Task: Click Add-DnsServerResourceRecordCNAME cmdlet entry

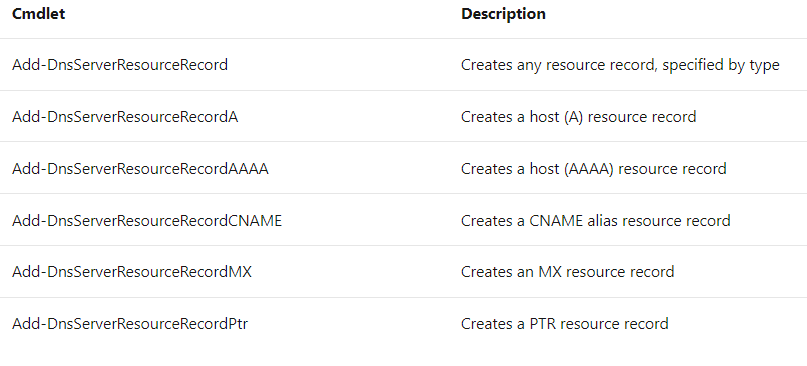Action: coord(147,220)
